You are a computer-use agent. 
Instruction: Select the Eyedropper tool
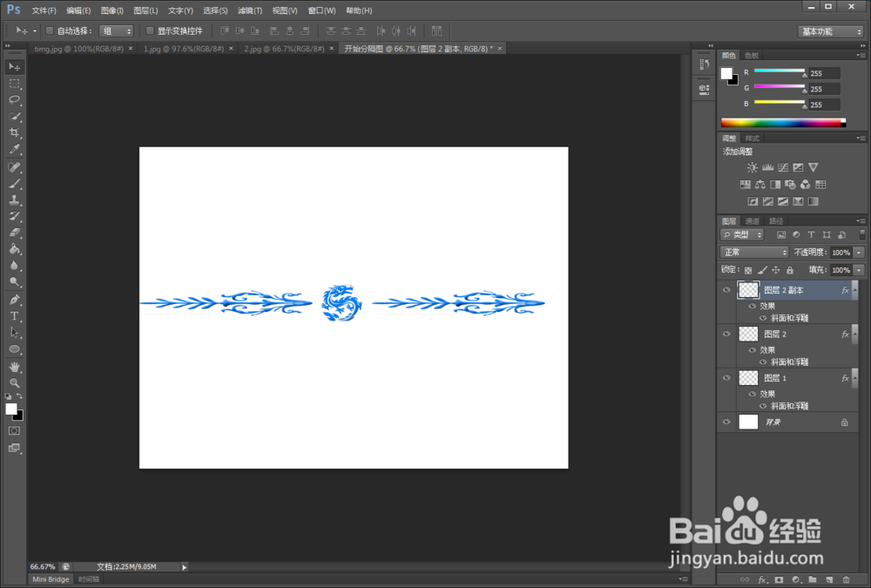15,149
